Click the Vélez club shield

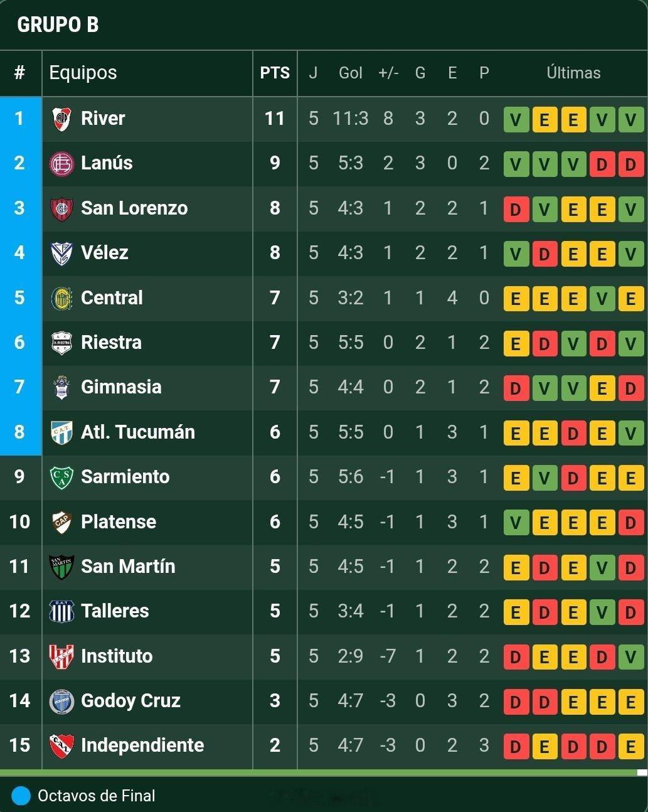pyautogui.click(x=61, y=253)
